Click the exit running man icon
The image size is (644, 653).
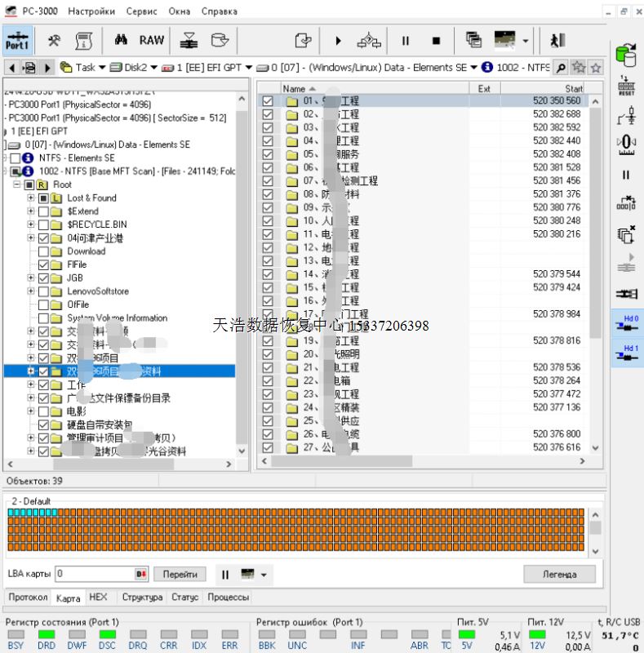pos(557,40)
